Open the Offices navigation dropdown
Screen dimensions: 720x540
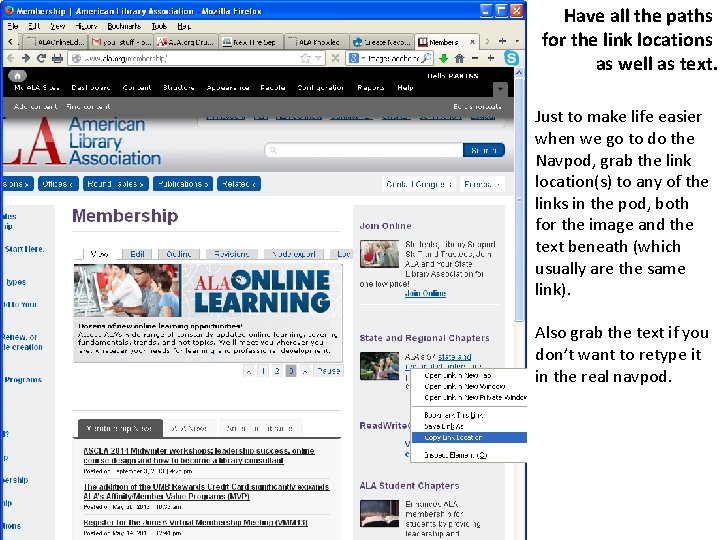tap(58, 184)
